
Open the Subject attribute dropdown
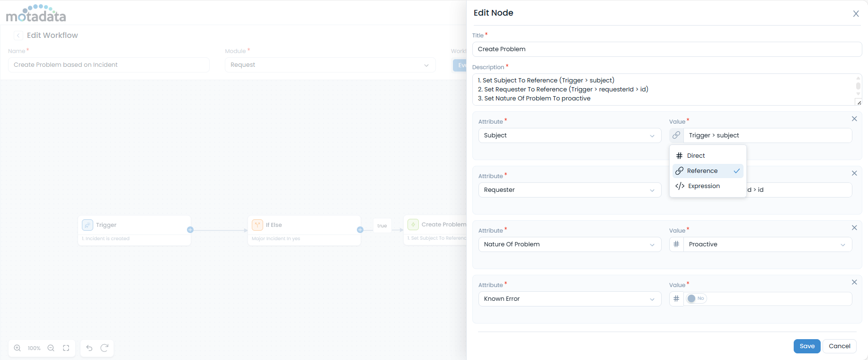click(569, 135)
